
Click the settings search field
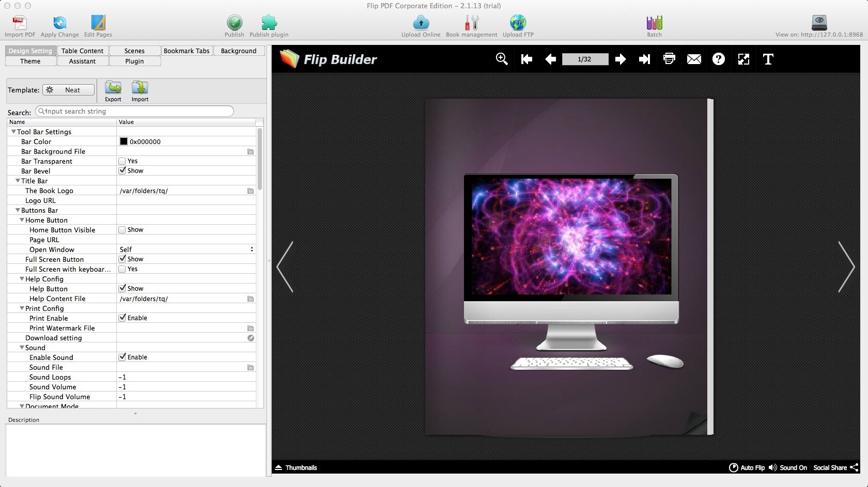point(134,111)
